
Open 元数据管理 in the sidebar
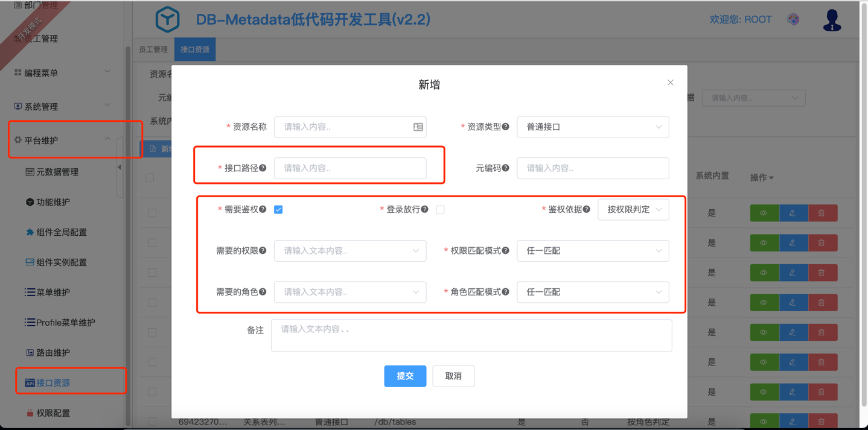click(x=57, y=172)
